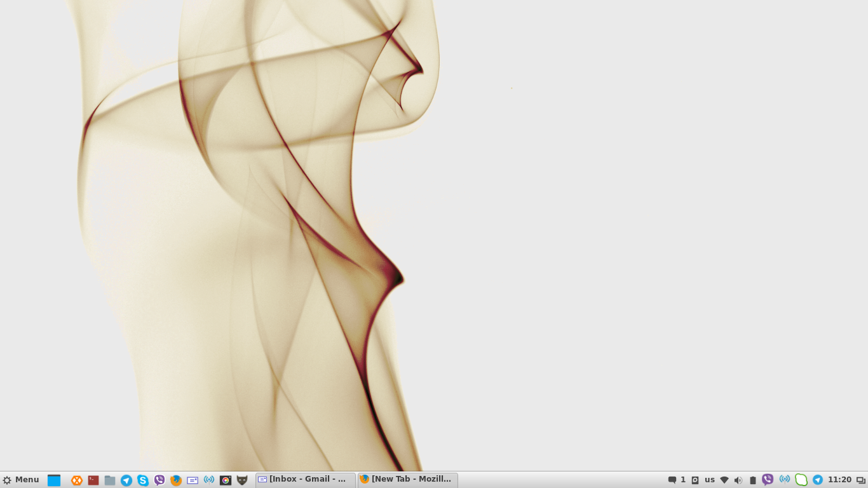Launch the orange hexagon app icon
868x488 pixels.
coord(77,480)
